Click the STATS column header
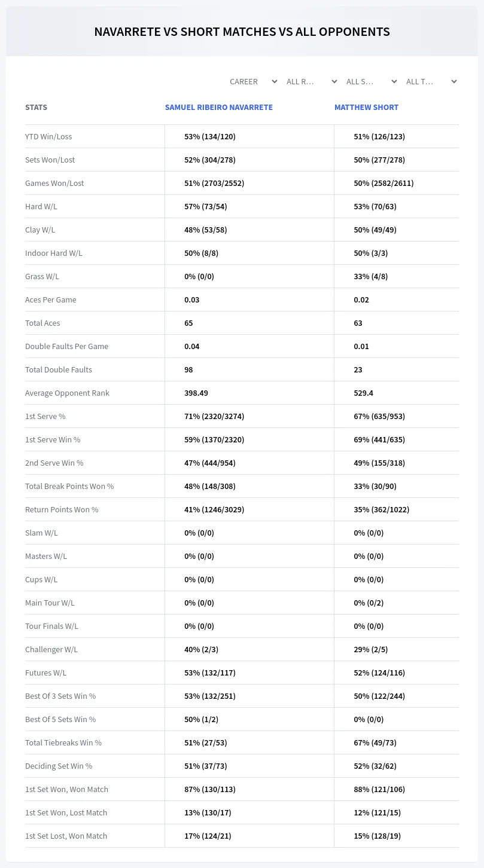484x868 pixels. tap(36, 107)
